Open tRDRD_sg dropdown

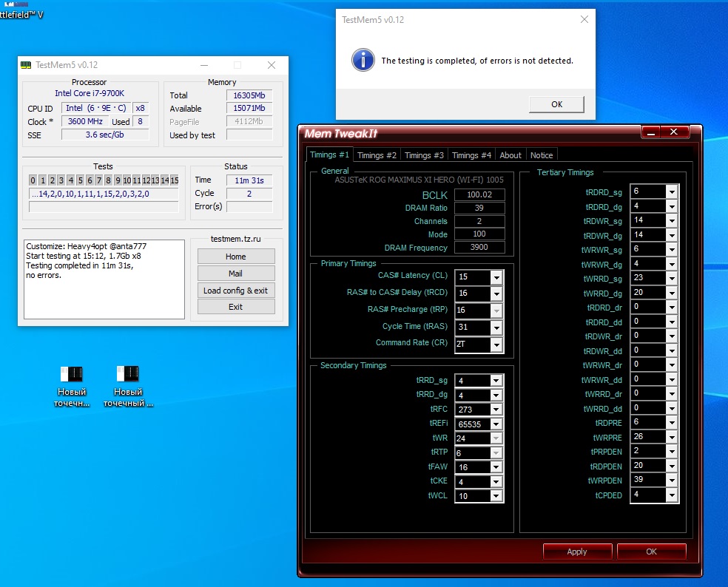click(672, 191)
